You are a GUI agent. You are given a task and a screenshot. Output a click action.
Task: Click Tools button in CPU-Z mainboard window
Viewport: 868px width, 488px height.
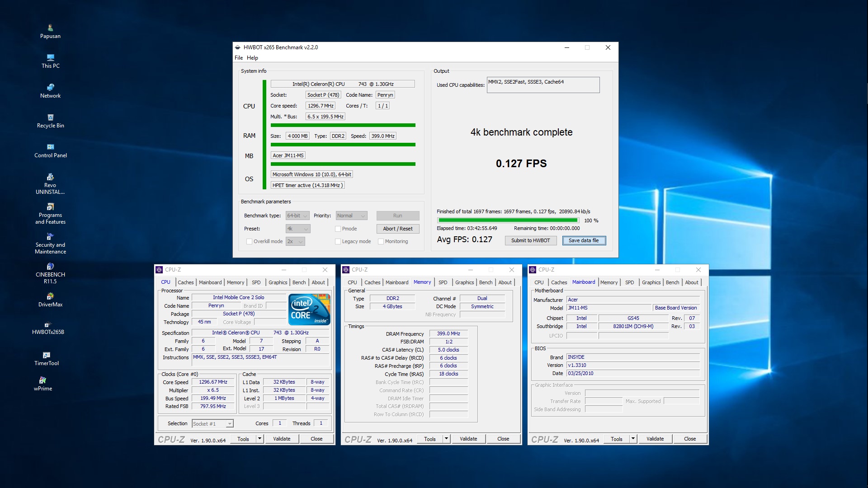click(616, 439)
